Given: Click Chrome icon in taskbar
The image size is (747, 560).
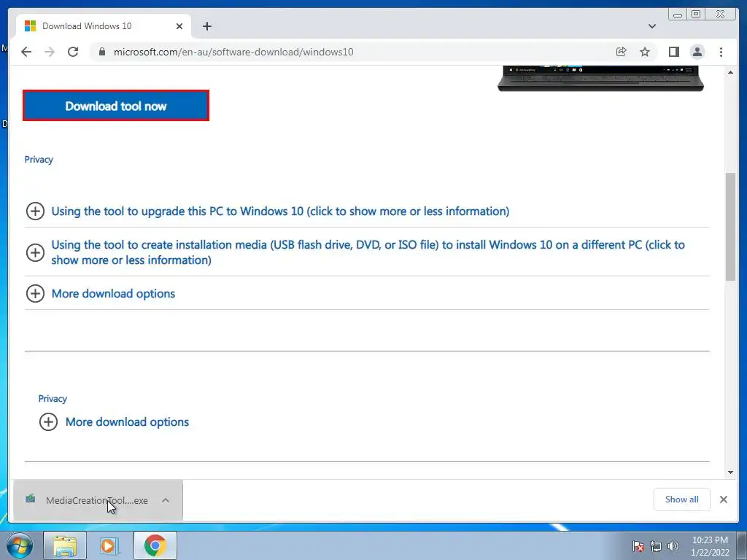Looking at the screenshot, I should click(155, 545).
